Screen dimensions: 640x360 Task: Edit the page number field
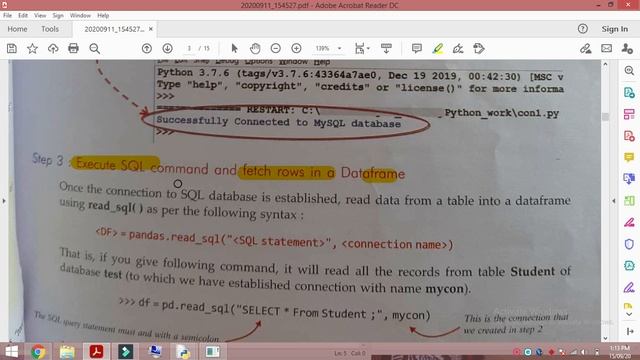pyautogui.click(x=189, y=49)
